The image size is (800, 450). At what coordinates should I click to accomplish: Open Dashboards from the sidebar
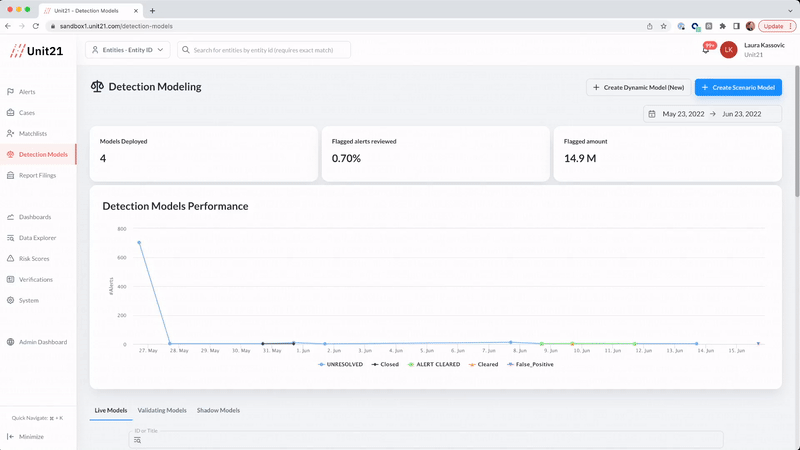click(x=35, y=217)
